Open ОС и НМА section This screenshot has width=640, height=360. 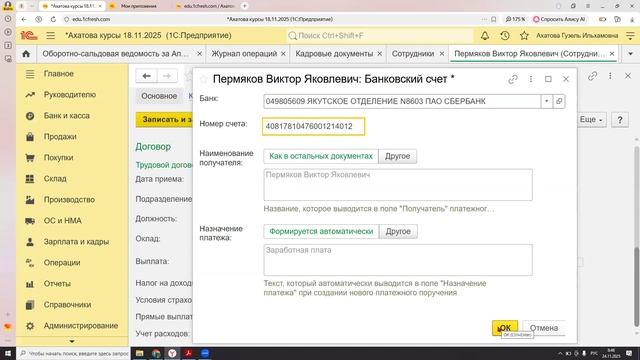pos(62,221)
